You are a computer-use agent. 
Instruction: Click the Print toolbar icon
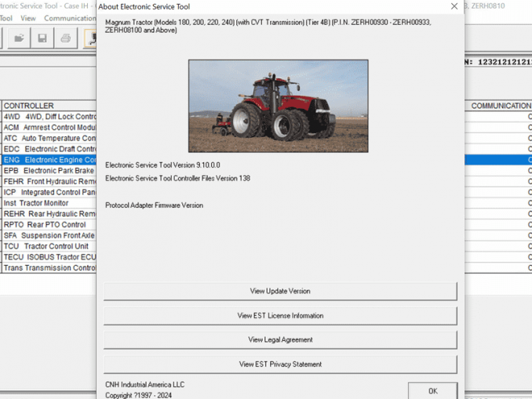(66, 38)
